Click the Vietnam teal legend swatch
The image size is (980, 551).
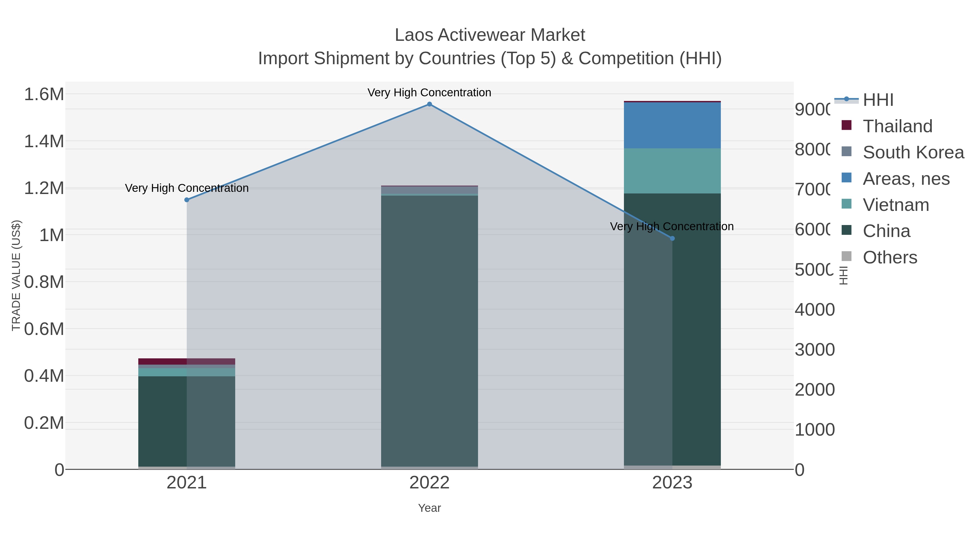[846, 204]
